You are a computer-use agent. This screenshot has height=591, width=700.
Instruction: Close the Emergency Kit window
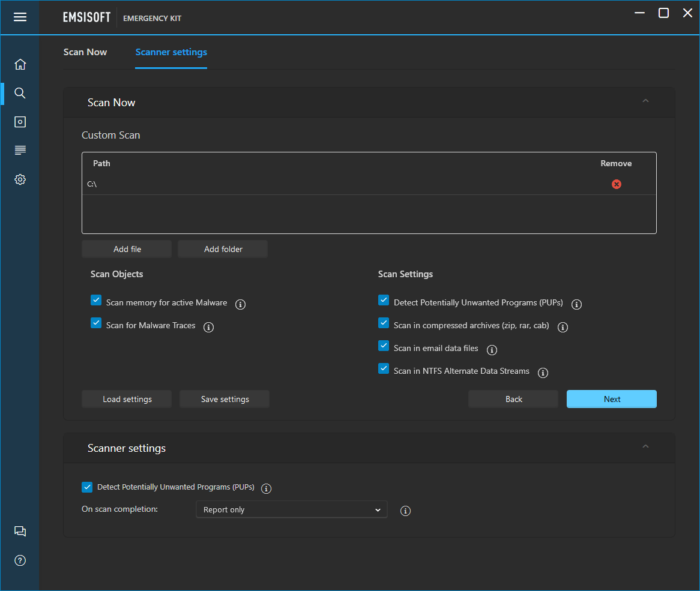click(687, 13)
